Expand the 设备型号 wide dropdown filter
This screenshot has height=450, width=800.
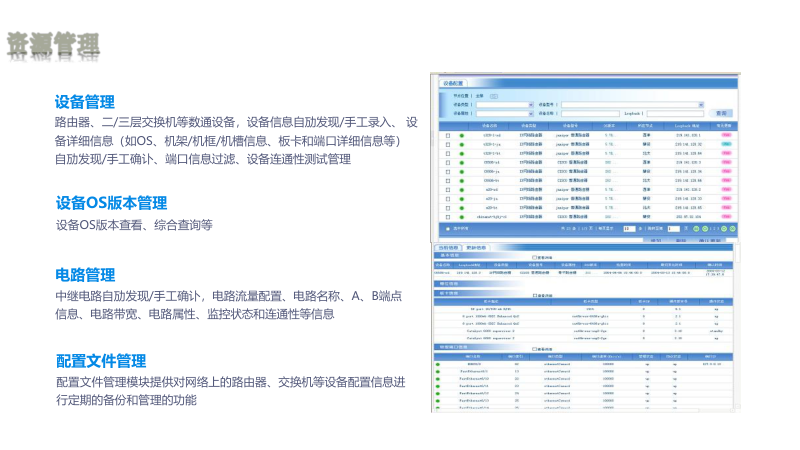(633, 105)
